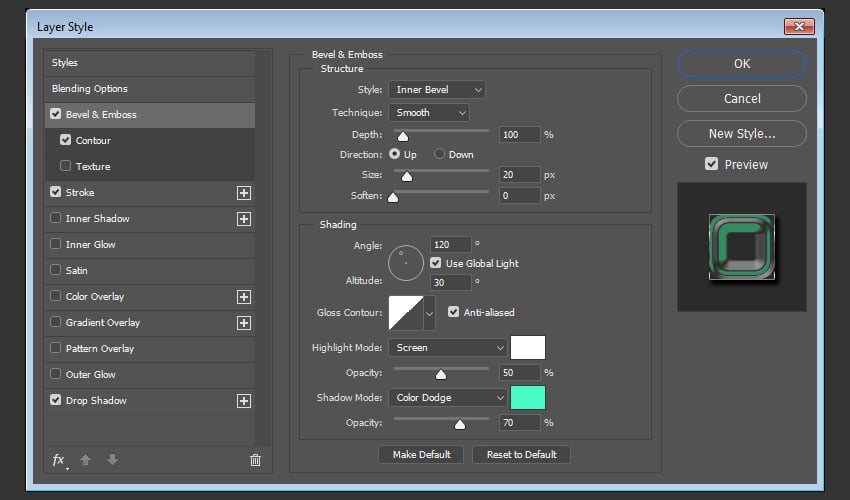This screenshot has width=850, height=500.
Task: Open the Style dropdown showing Inner Bevel
Action: click(436, 89)
